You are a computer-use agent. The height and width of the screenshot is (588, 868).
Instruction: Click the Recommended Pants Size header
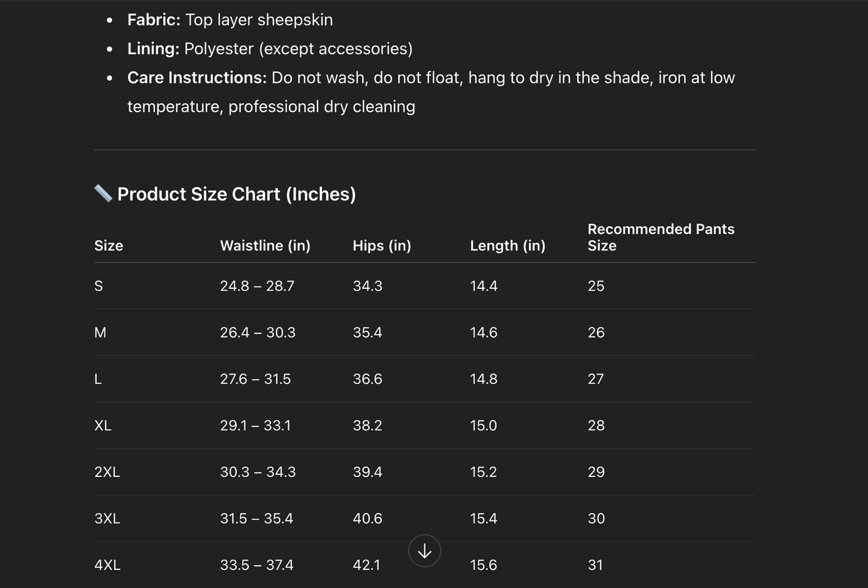tap(661, 237)
